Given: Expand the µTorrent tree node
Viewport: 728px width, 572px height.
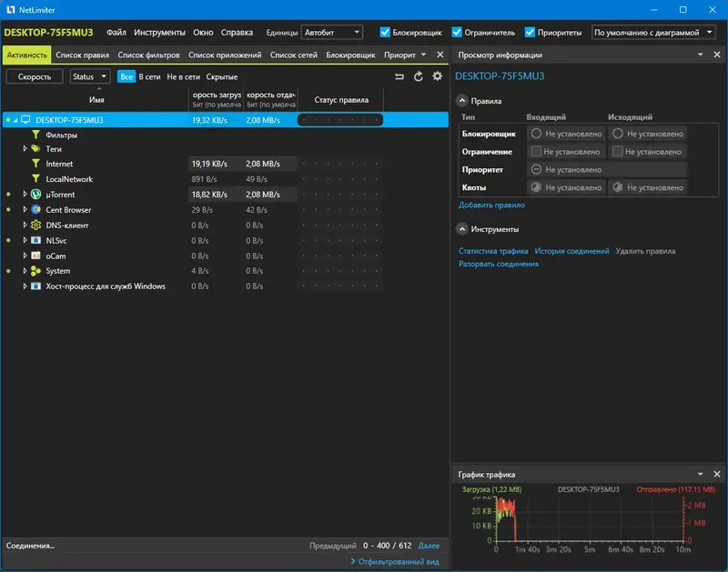Looking at the screenshot, I should click(x=25, y=195).
